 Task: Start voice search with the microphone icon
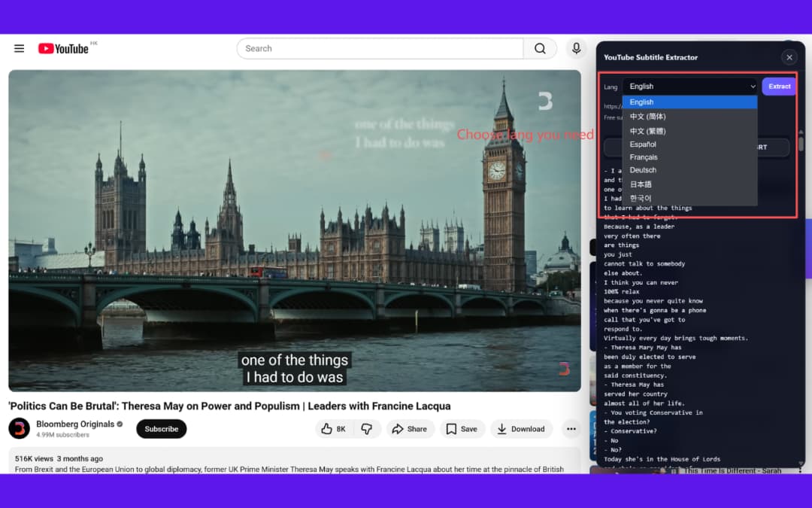click(x=576, y=47)
